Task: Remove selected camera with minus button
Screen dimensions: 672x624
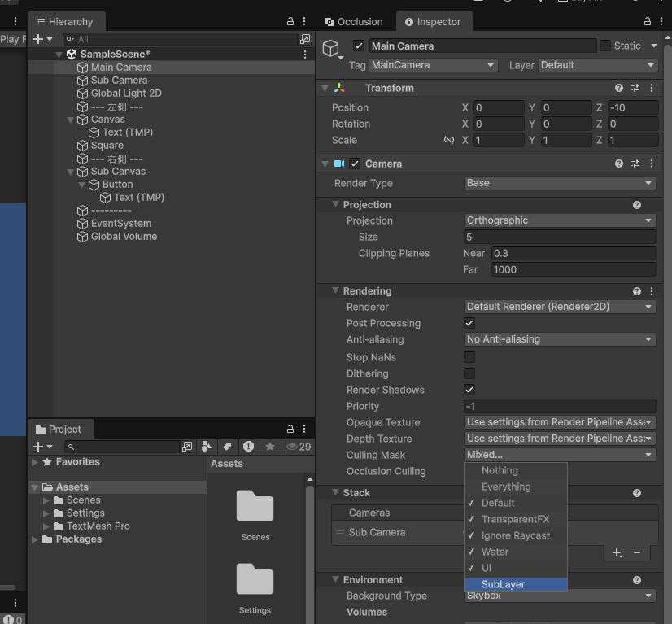Action: pos(637,552)
